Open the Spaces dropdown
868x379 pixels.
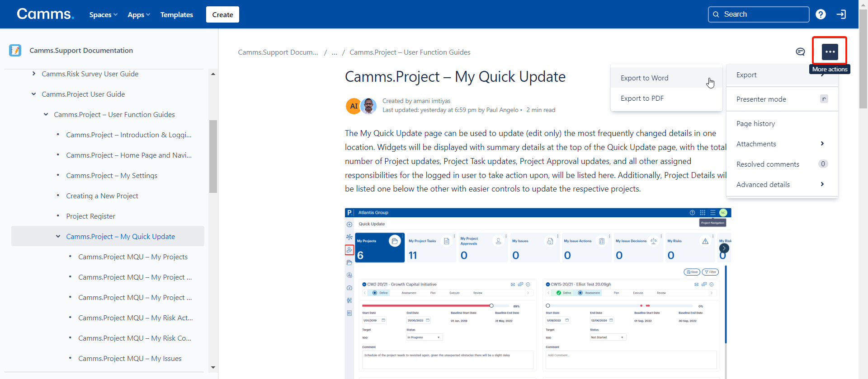tap(104, 14)
